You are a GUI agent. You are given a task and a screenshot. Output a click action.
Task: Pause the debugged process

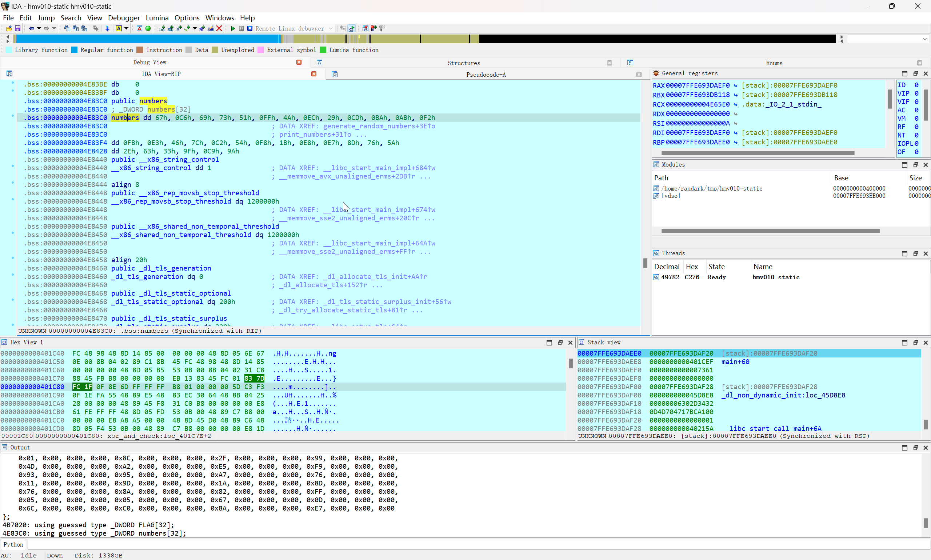pyautogui.click(x=241, y=28)
